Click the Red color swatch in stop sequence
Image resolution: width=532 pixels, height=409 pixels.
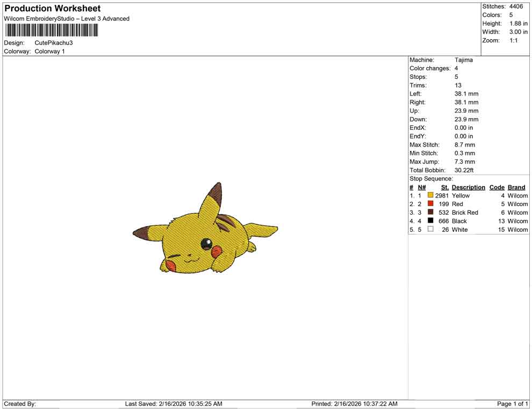pos(429,204)
